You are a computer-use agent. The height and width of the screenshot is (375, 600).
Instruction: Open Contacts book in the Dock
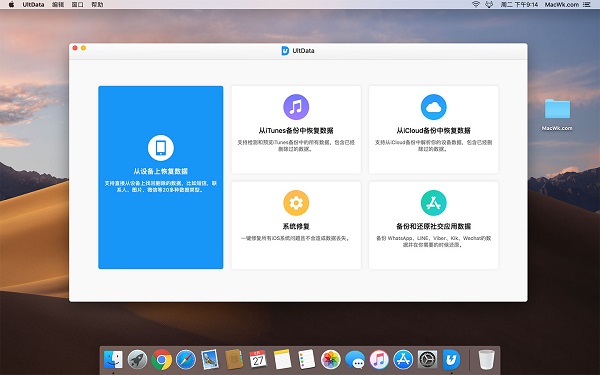[234, 359]
